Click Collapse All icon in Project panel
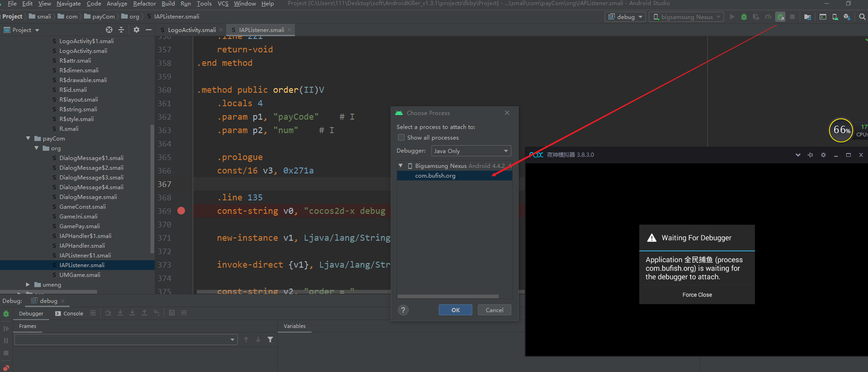Viewport: 868px width, 372px height. coord(121,30)
